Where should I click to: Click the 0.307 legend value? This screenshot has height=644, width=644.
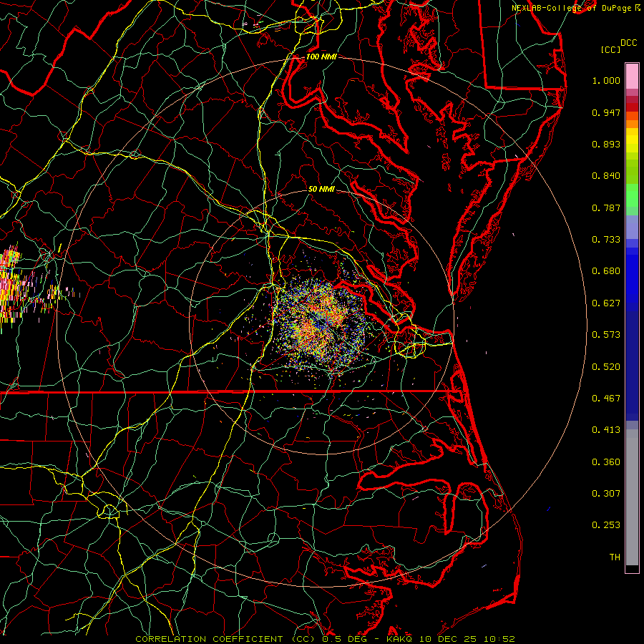(x=606, y=494)
